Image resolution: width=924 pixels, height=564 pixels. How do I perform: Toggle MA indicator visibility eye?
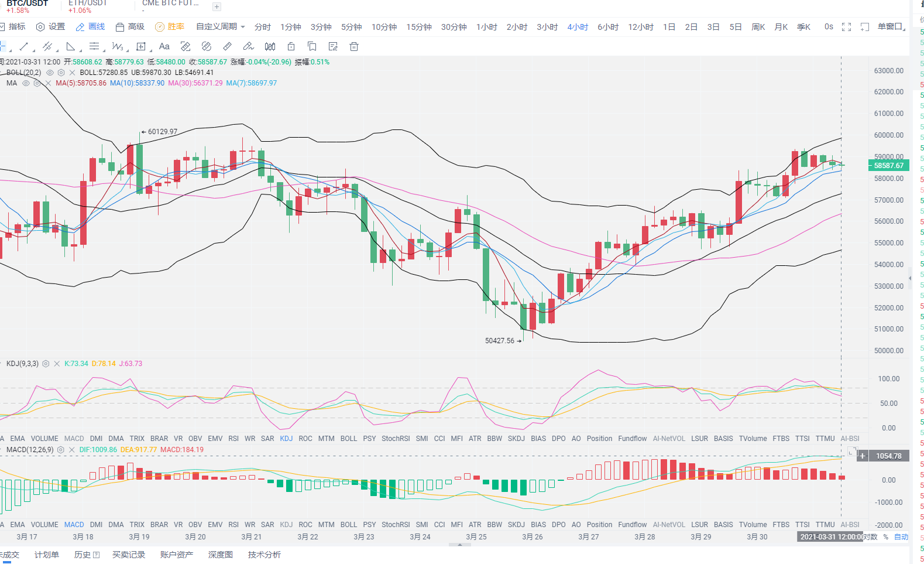pyautogui.click(x=26, y=83)
